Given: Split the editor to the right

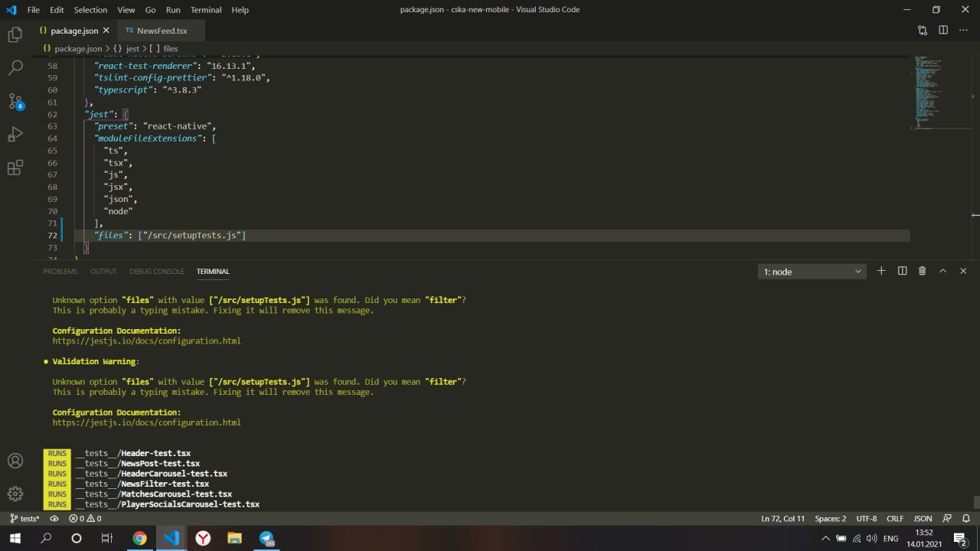Looking at the screenshot, I should point(943,31).
